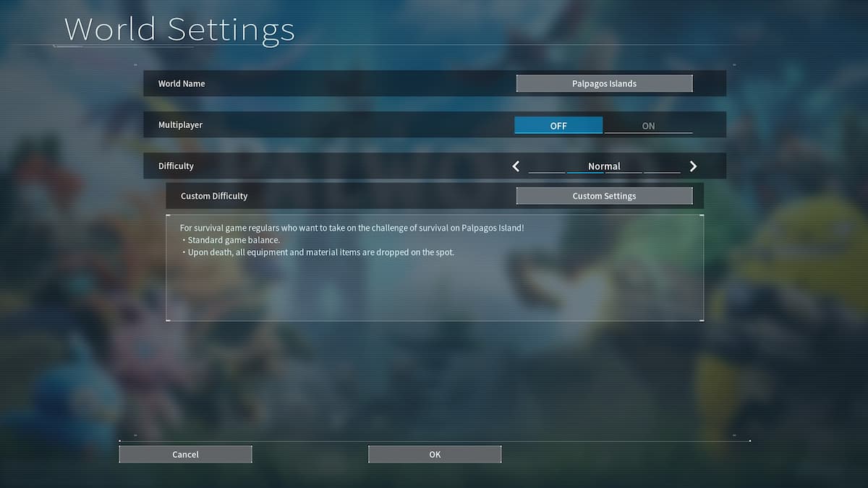Advance difficulty using the right stepper arrow

692,166
